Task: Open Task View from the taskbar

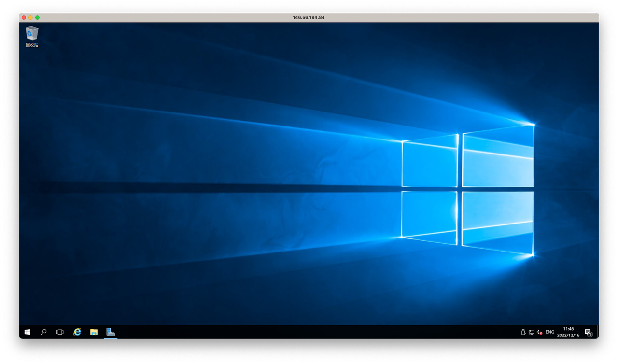Action: (60, 332)
